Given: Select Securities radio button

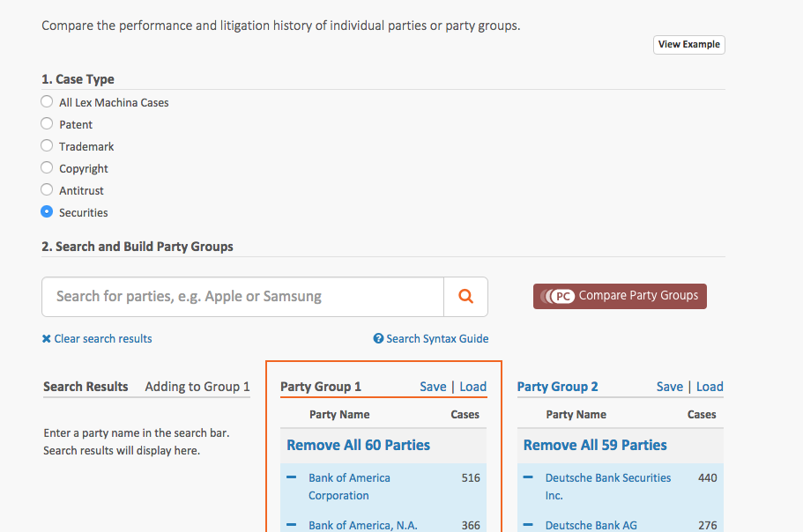Looking at the screenshot, I should (x=47, y=211).
